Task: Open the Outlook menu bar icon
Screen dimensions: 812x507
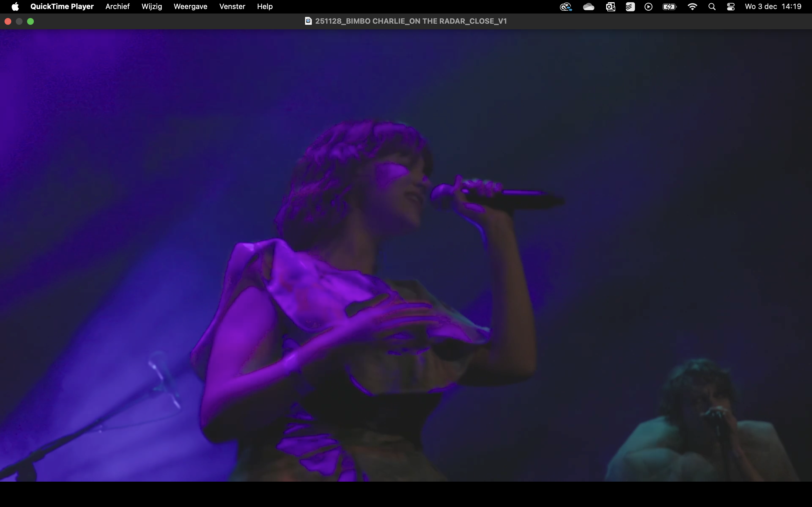Action: coord(610,7)
